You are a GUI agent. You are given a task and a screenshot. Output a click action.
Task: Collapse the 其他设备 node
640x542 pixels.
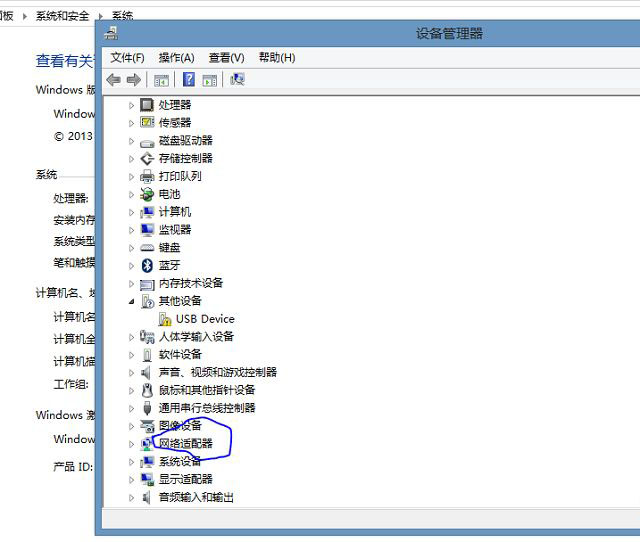coord(131,302)
